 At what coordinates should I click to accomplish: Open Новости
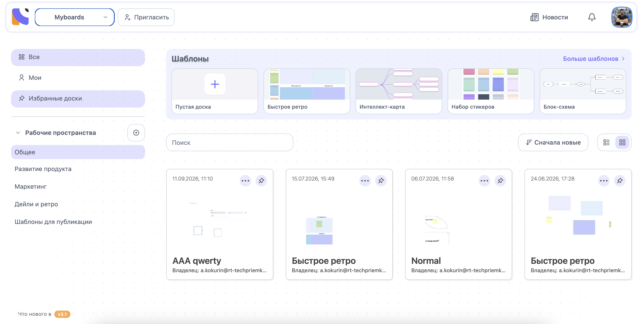coord(549,17)
